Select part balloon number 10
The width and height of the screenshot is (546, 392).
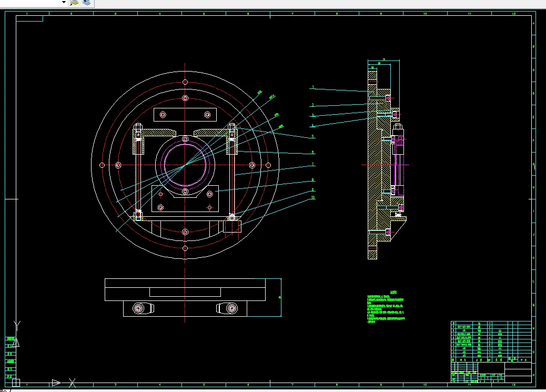(x=313, y=197)
